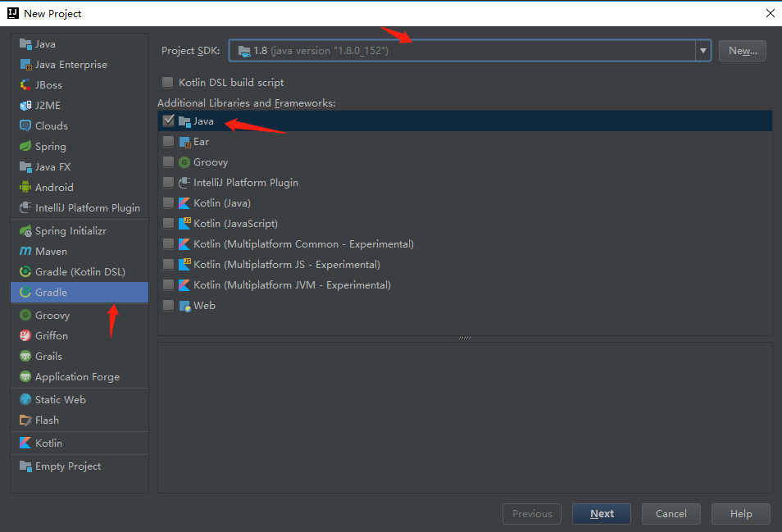This screenshot has width=782, height=532.
Task: Click 'Kotlin (Multiplatform JS - Experimental)' label
Action: (287, 264)
